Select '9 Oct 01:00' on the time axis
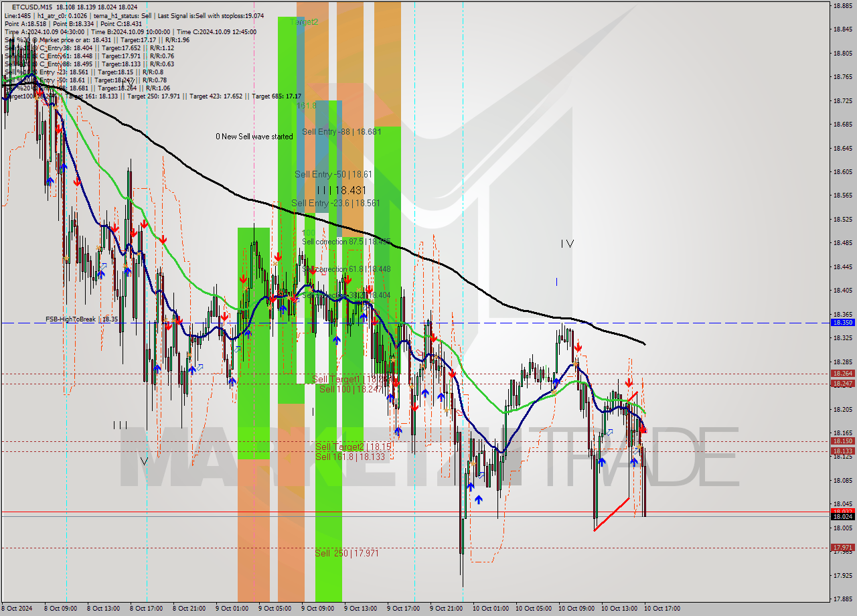This screenshot has height=616, width=857. [x=232, y=609]
